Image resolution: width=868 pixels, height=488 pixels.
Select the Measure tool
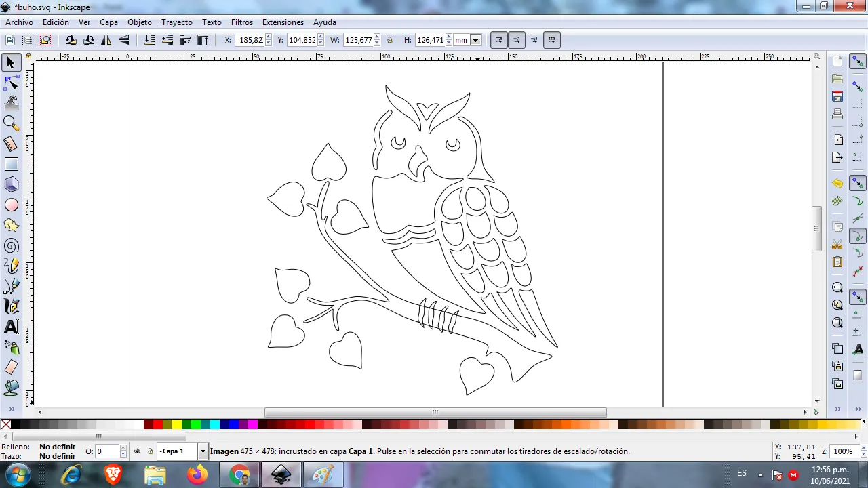pos(11,144)
